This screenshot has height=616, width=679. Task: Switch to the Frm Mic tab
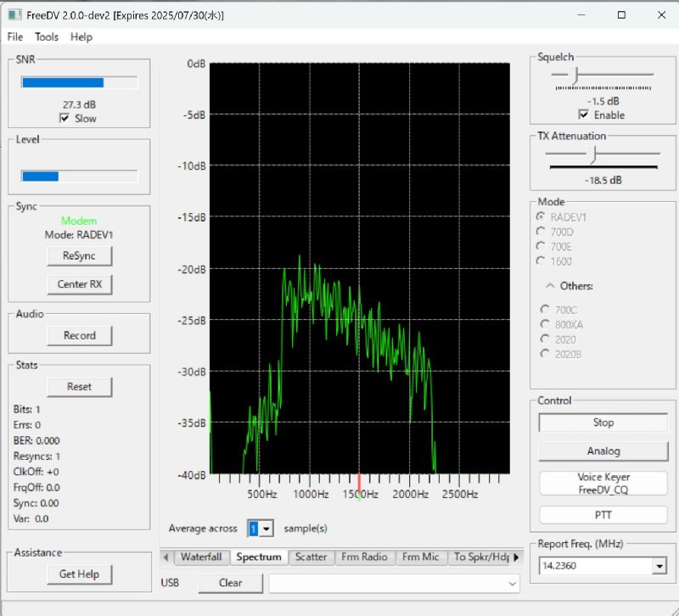pyautogui.click(x=420, y=557)
